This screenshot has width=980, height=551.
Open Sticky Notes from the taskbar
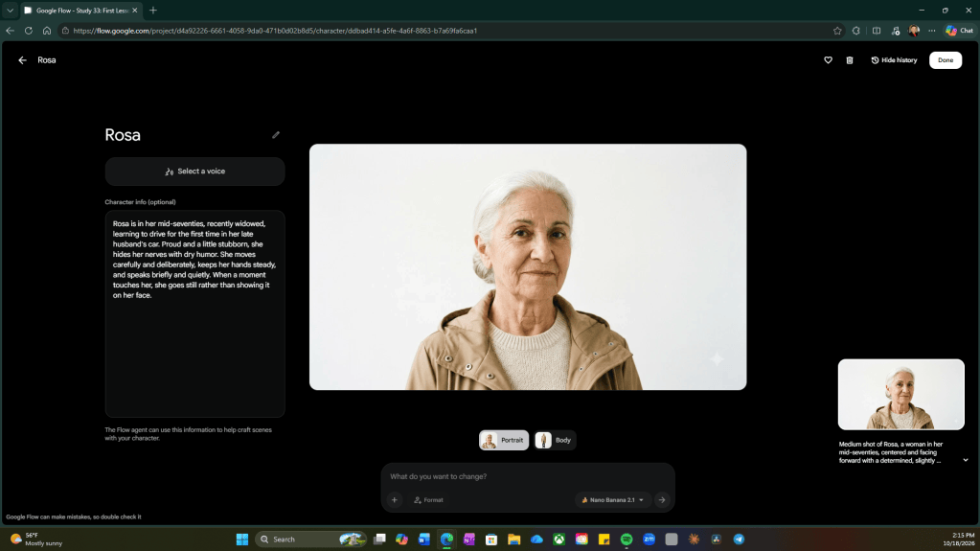604,540
